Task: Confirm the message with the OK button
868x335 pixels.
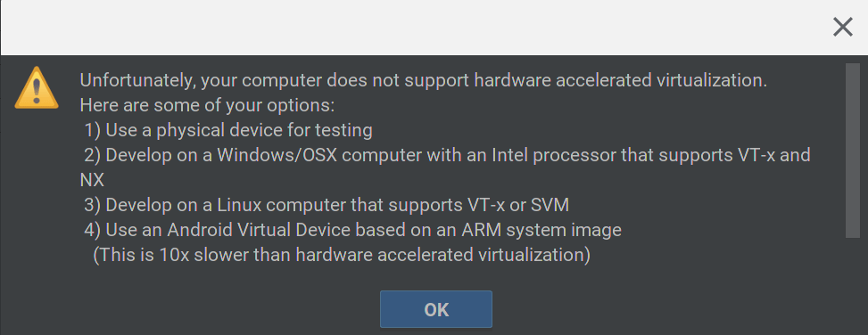Action: coord(435,309)
